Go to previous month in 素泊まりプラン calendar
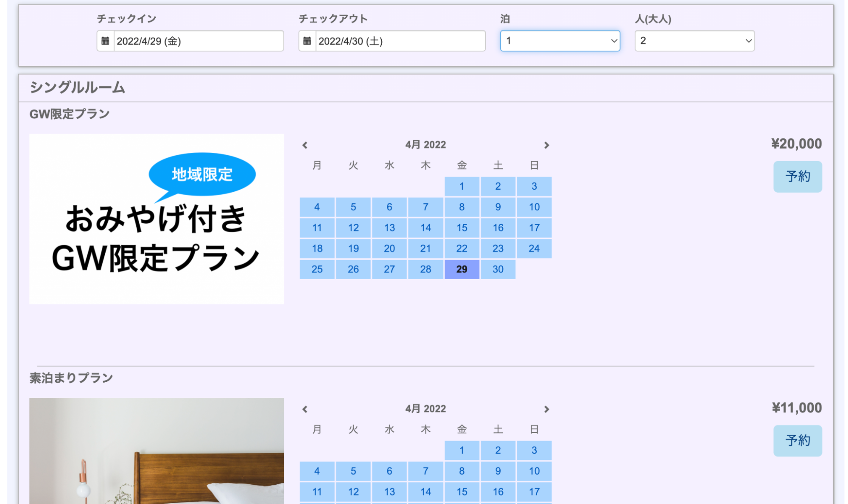 pyautogui.click(x=305, y=409)
